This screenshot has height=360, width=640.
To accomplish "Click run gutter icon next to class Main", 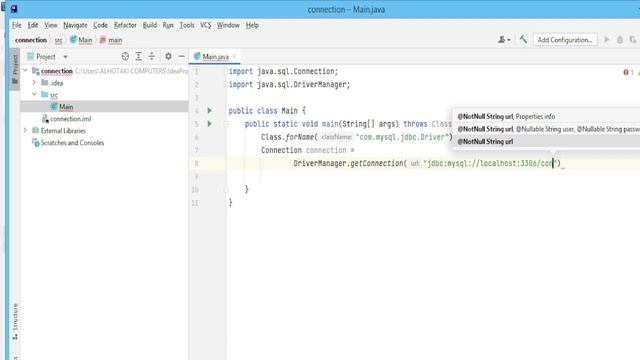I will click(209, 111).
